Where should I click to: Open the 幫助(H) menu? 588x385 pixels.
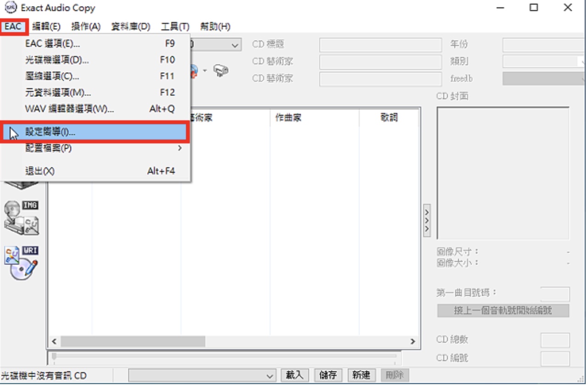[215, 27]
